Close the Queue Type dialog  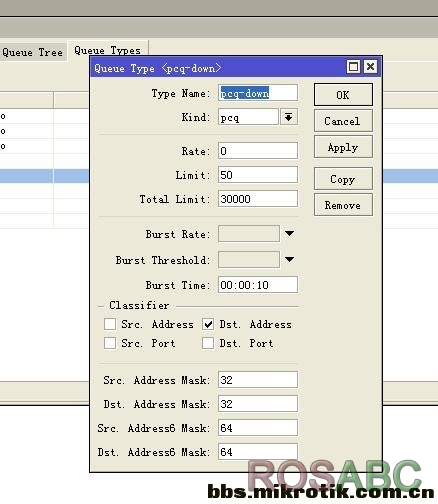(x=370, y=67)
